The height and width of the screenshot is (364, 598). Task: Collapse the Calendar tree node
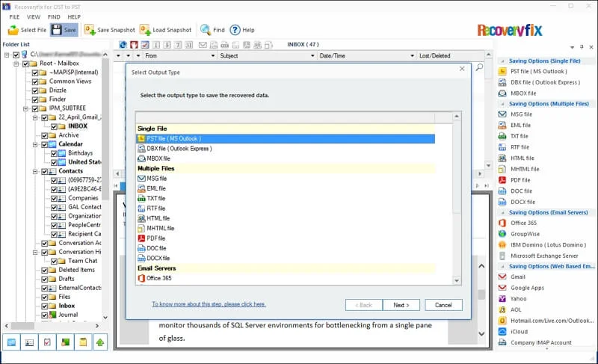click(x=35, y=144)
